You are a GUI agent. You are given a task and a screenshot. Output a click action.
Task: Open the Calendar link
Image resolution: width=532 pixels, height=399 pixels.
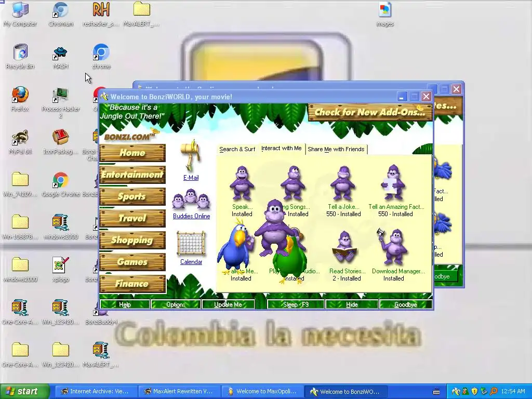point(191,262)
